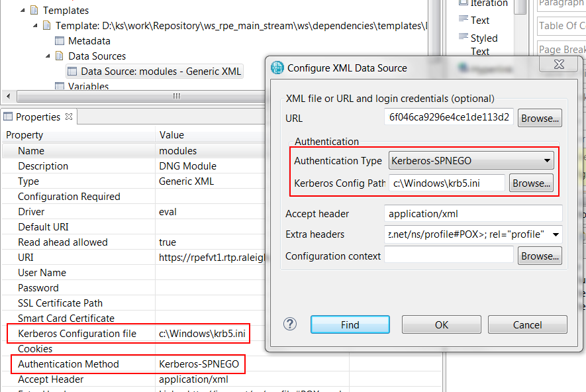Image resolution: width=586 pixels, height=392 pixels.
Task: Click the Accept header input field
Action: pos(473,214)
